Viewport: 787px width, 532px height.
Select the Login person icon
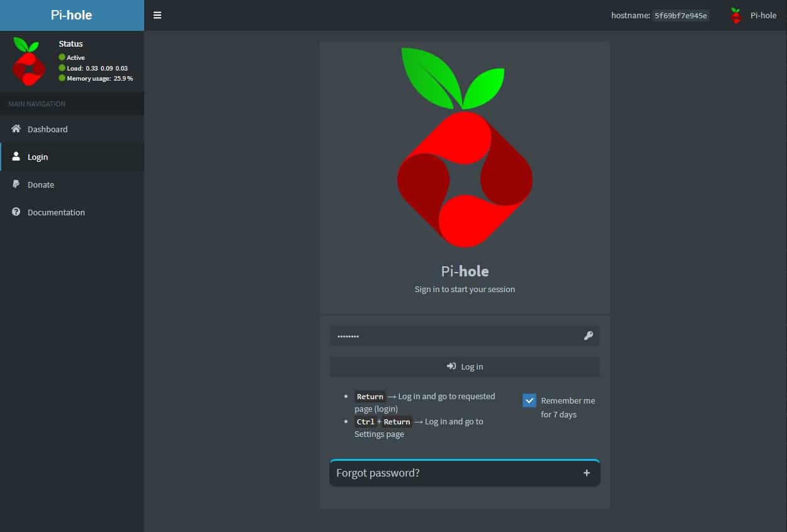coord(15,157)
